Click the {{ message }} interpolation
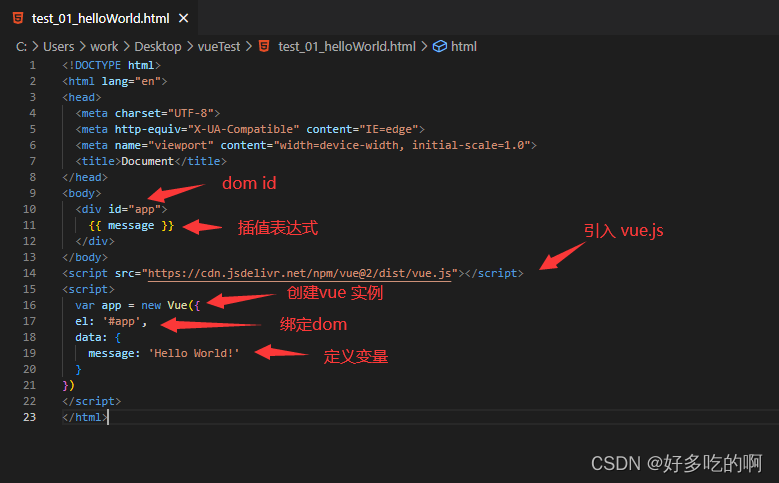This screenshot has height=483, width=779. click(131, 226)
